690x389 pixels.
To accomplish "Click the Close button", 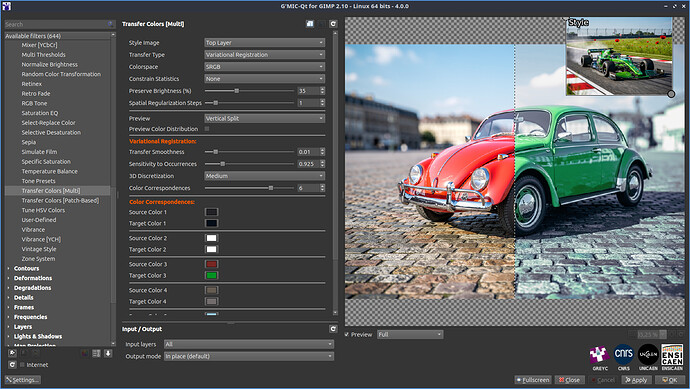I will (x=569, y=379).
